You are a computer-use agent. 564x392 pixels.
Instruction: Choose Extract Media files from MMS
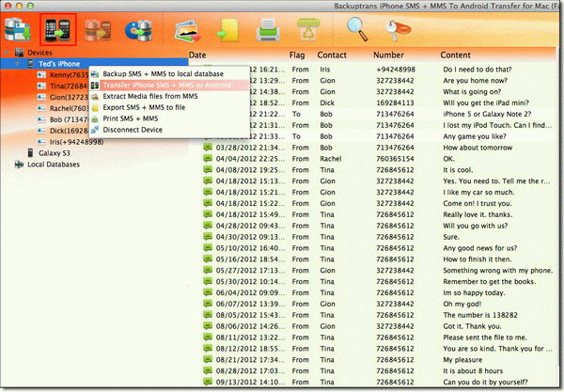point(150,97)
